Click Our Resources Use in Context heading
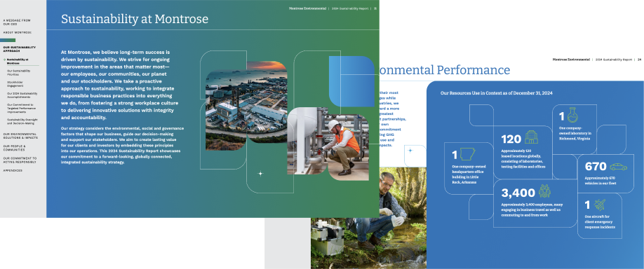644x269 pixels. tap(496, 93)
